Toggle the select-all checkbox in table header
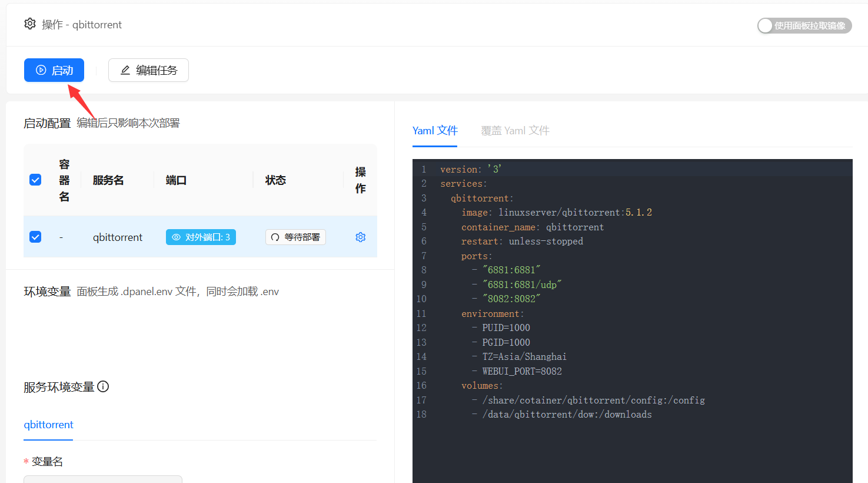Image resolution: width=868 pixels, height=483 pixels. coord(35,180)
